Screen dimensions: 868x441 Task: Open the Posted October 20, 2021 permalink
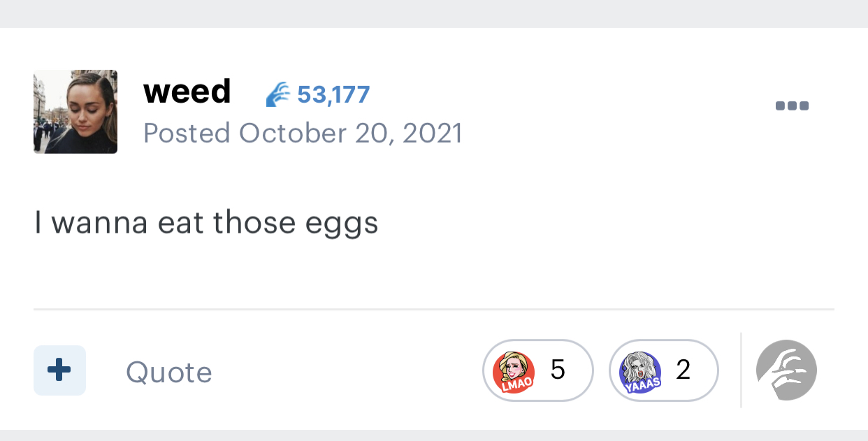click(x=303, y=133)
